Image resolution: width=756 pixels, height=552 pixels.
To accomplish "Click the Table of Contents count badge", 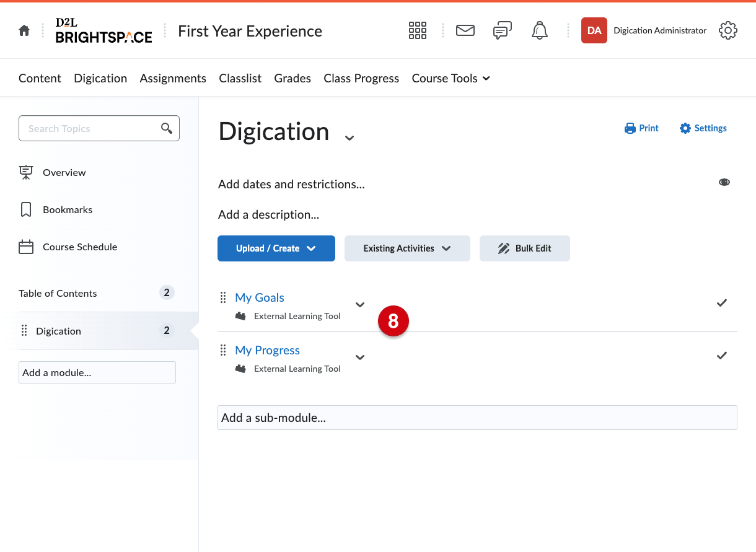I will [167, 292].
